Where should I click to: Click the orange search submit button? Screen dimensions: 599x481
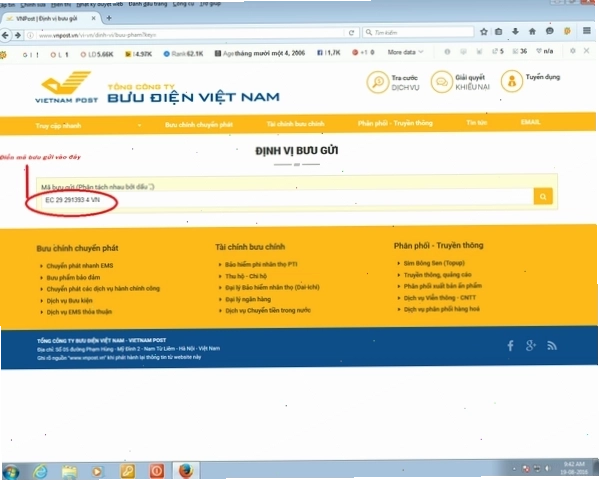(x=543, y=196)
